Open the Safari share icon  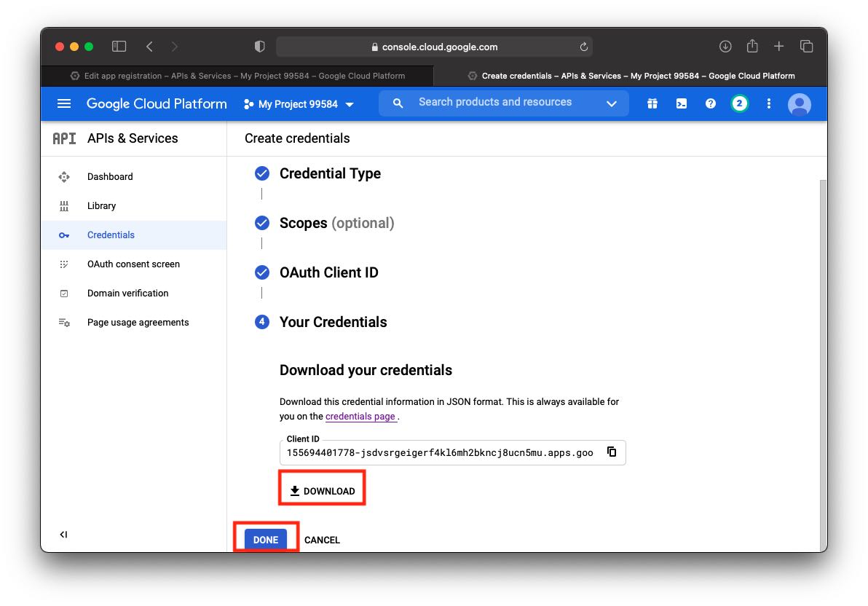tap(751, 46)
